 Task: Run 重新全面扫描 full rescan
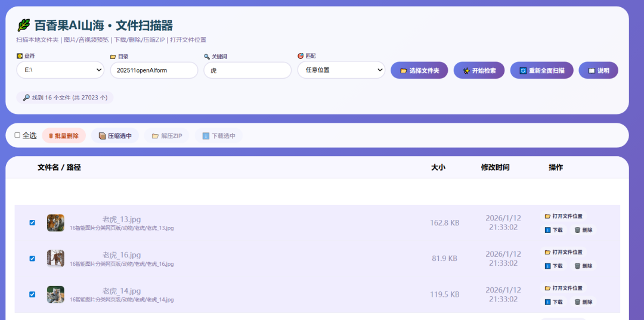[x=541, y=70]
